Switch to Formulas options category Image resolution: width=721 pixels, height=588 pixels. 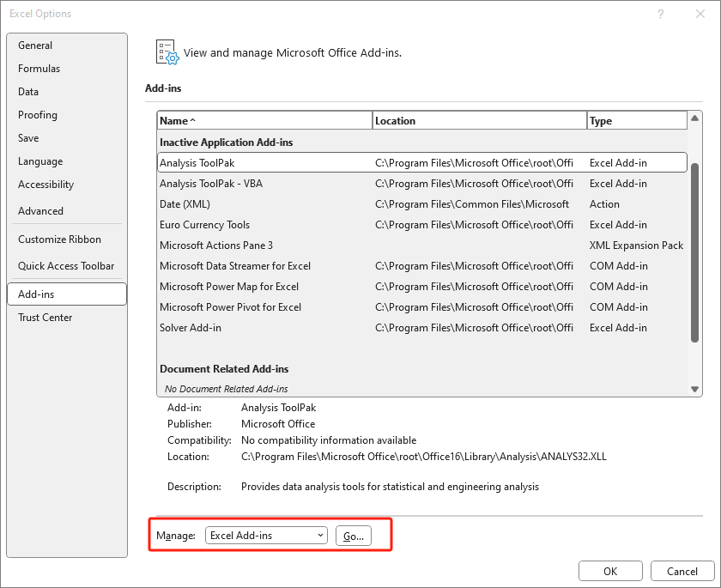(x=39, y=69)
